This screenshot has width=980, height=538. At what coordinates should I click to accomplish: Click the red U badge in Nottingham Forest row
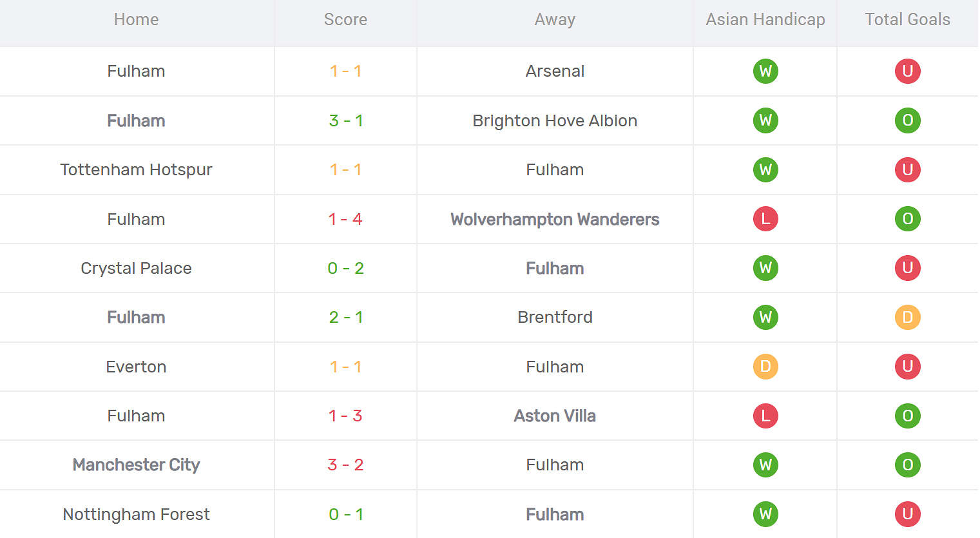point(907,514)
